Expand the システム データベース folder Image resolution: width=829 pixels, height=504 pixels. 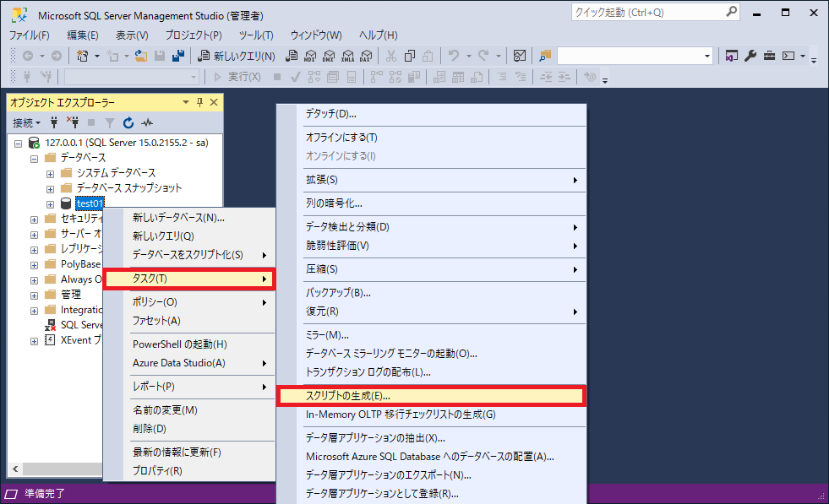51,173
